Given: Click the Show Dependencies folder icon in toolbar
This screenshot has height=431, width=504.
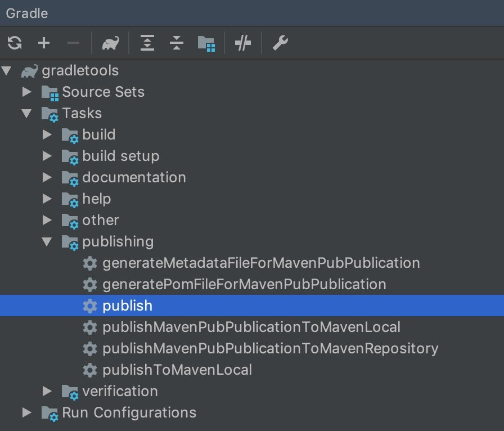Looking at the screenshot, I should click(206, 43).
